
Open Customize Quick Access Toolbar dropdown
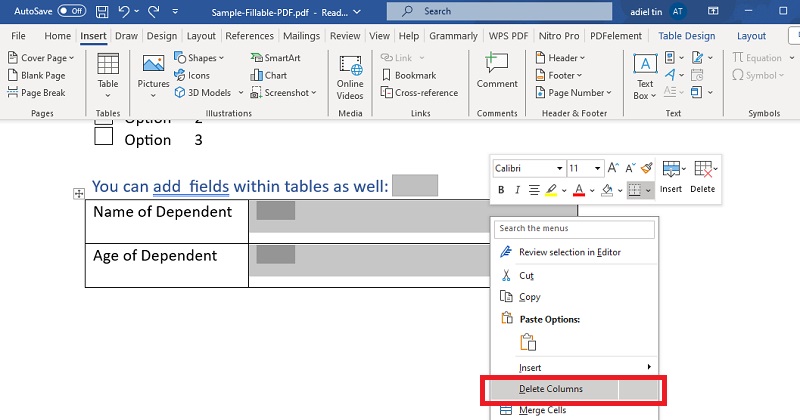[175, 11]
